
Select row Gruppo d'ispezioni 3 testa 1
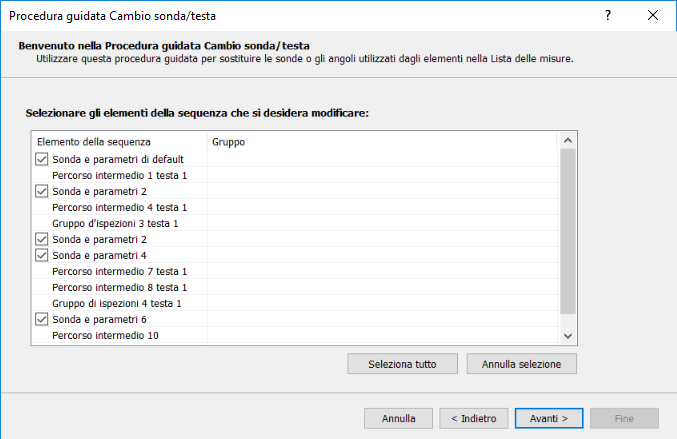[x=115, y=223]
